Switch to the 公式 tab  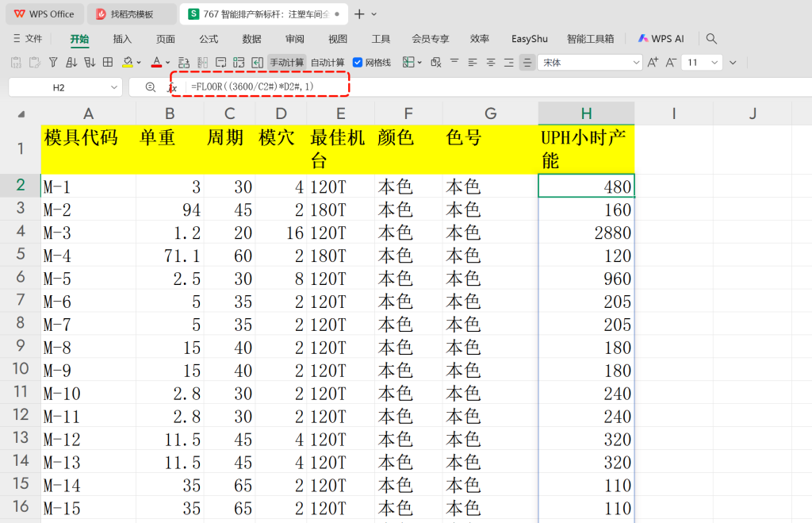coord(209,39)
